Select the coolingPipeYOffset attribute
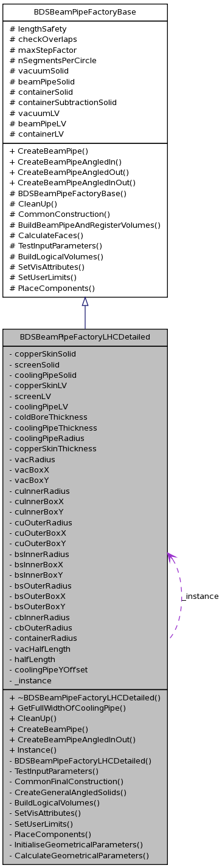Image resolution: width=222 pixels, height=868 pixels. pyautogui.click(x=49, y=669)
